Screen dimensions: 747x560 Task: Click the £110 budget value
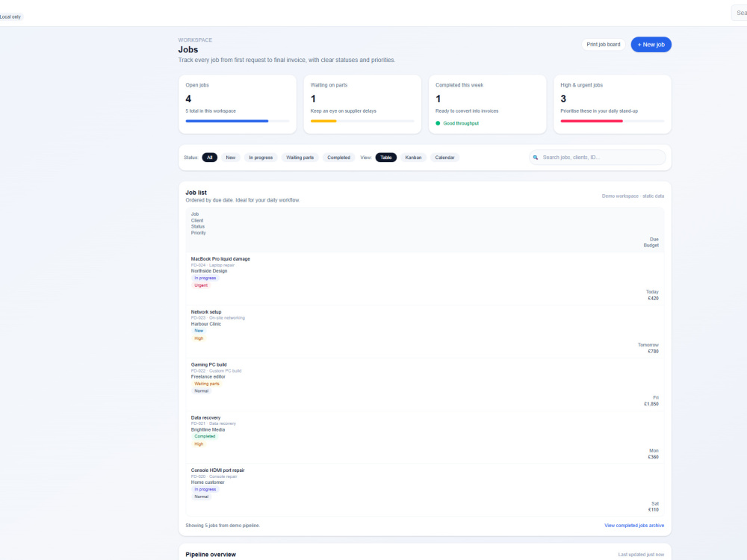(653, 510)
